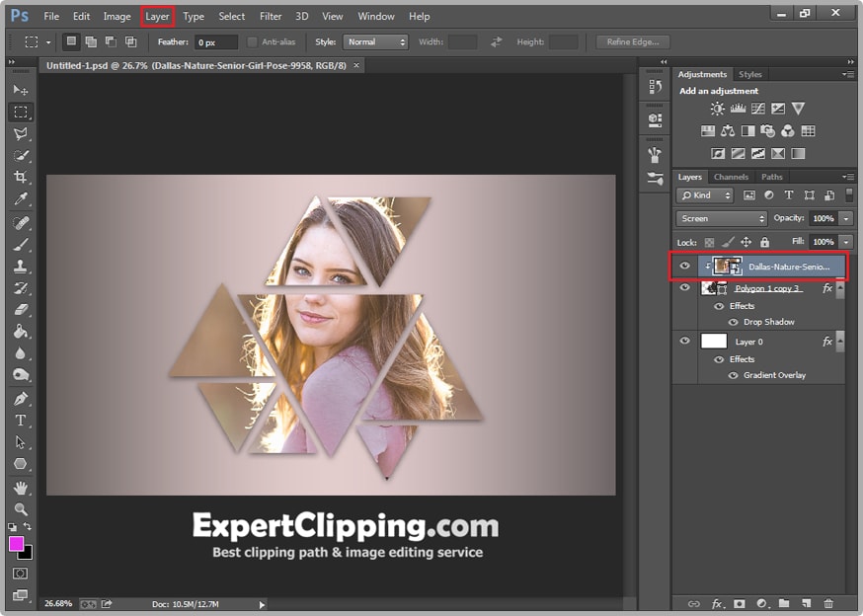This screenshot has height=616, width=863.
Task: Hide the Layer 0 layer
Action: pos(685,342)
